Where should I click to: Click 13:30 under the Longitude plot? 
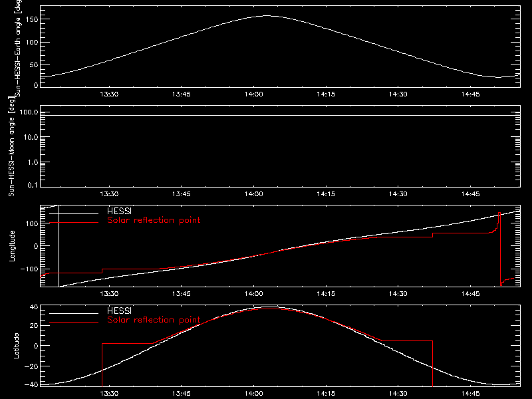point(109,294)
